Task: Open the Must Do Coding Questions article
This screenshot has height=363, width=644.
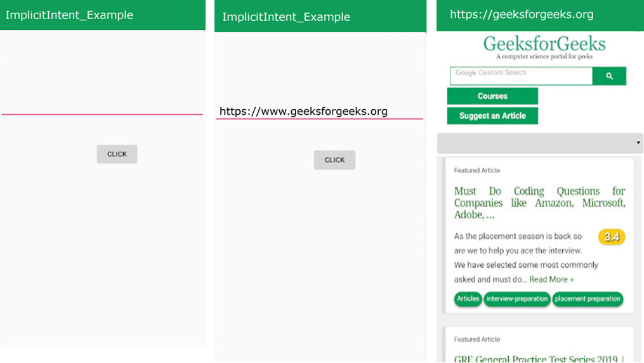Action: pyautogui.click(x=540, y=203)
